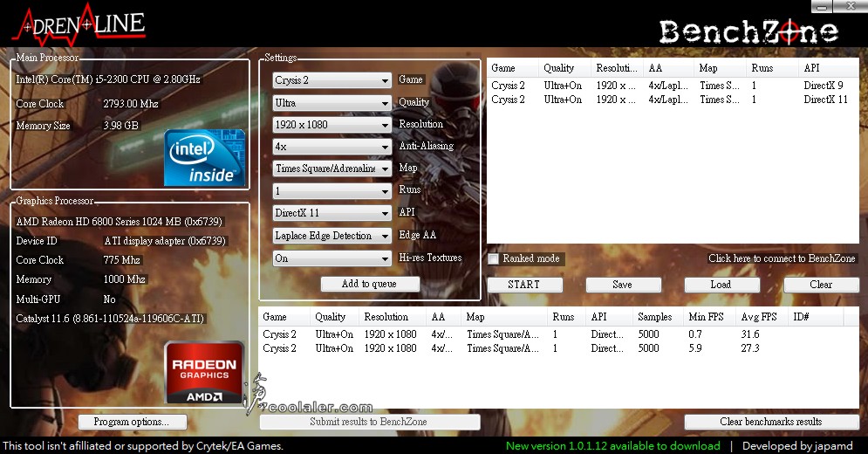868x454 pixels.
Task: Click the Clear queue button
Action: coord(822,285)
